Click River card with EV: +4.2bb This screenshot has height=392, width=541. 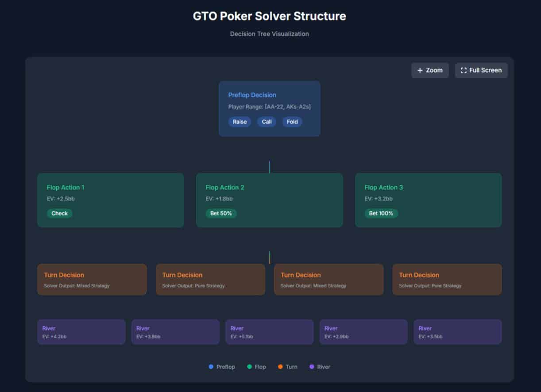pos(81,332)
